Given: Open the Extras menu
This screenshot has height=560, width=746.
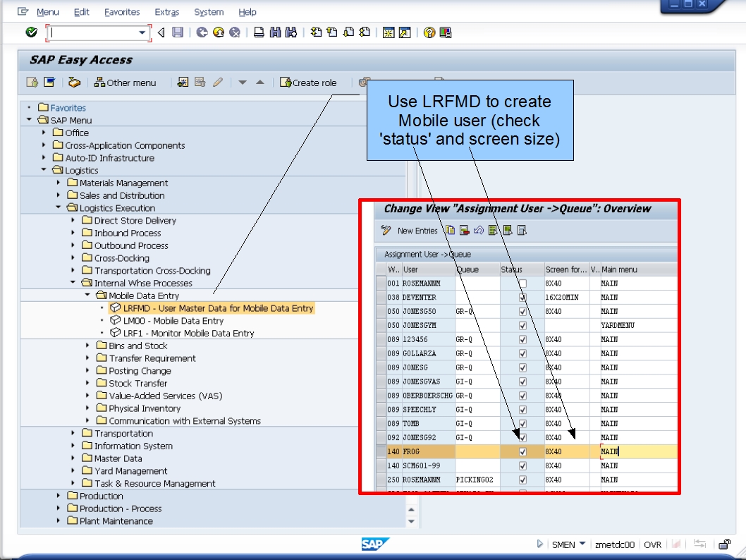Looking at the screenshot, I should (167, 11).
